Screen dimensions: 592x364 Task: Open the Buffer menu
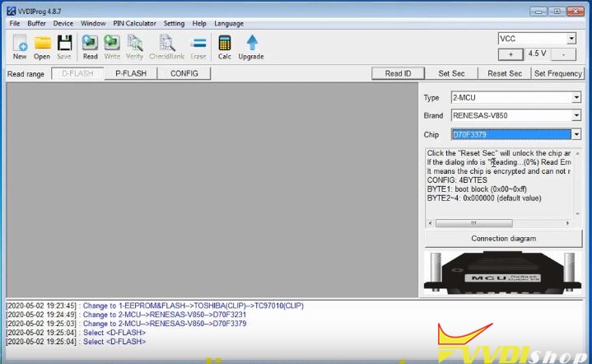(36, 23)
